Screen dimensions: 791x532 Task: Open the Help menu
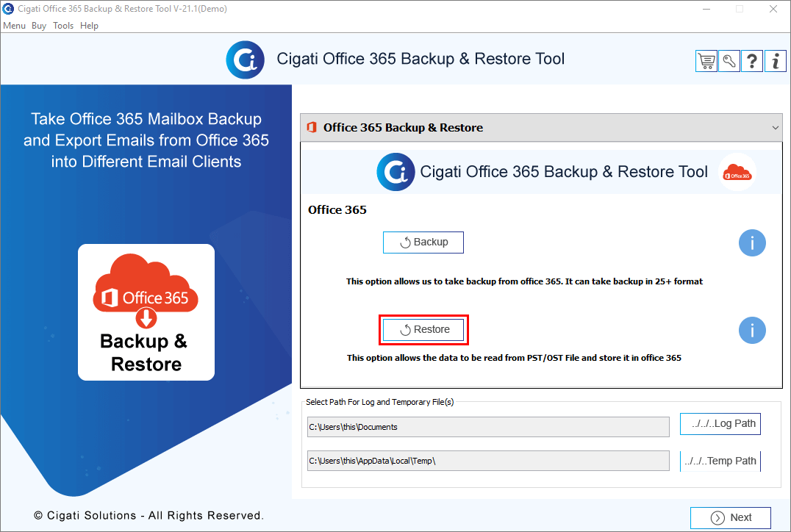[x=89, y=26]
